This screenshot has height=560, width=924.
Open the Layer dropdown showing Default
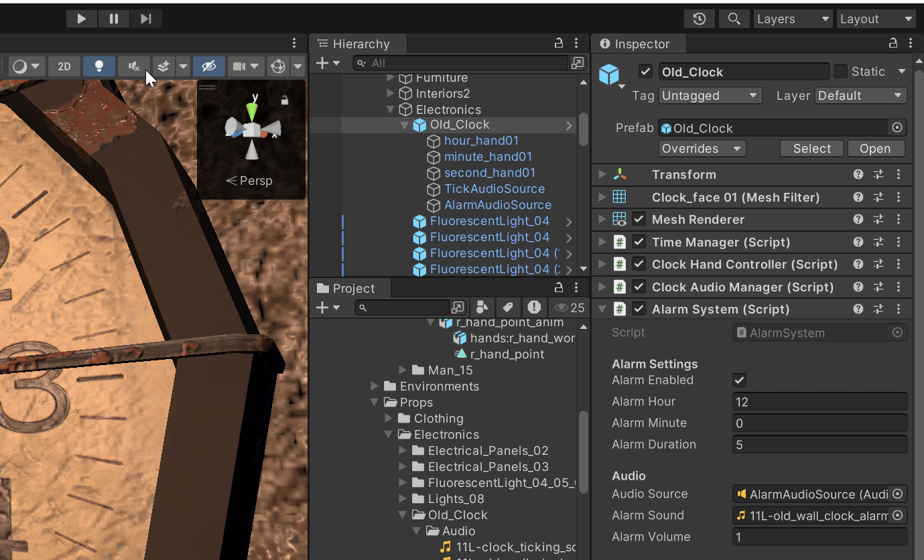pos(861,96)
